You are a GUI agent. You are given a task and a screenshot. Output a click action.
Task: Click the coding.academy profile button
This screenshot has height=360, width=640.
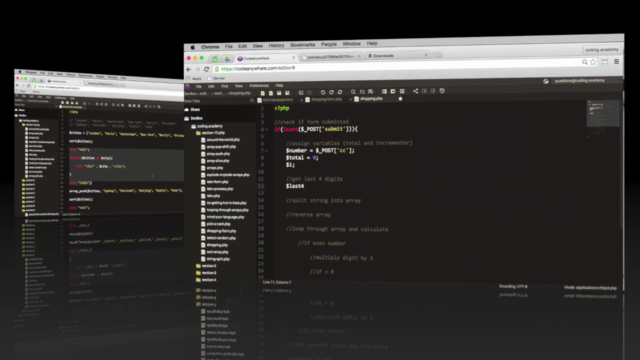tap(602, 49)
